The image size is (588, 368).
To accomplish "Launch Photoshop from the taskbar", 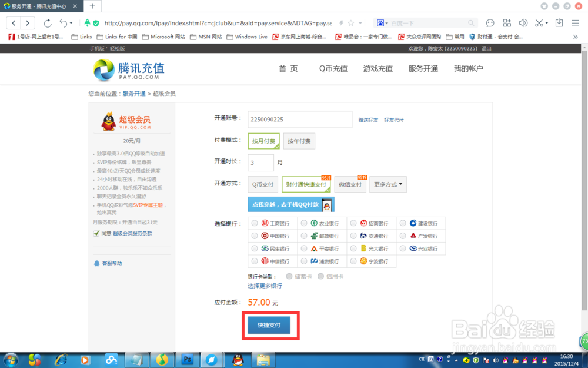I will 187,360.
